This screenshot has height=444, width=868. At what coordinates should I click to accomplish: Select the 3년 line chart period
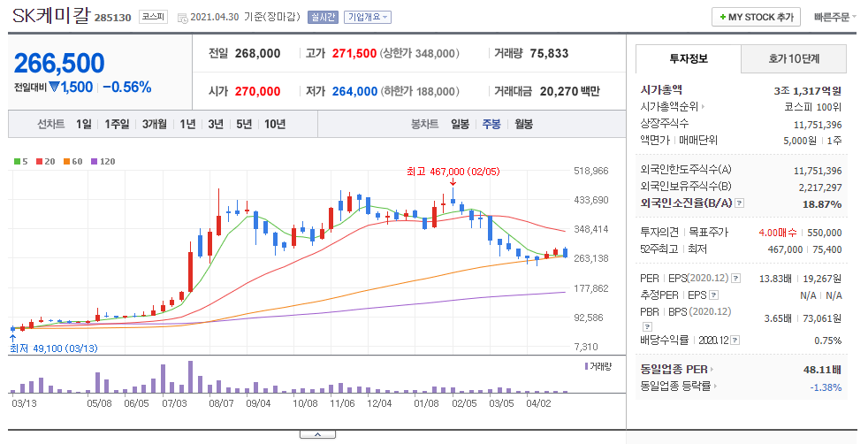coord(216,124)
